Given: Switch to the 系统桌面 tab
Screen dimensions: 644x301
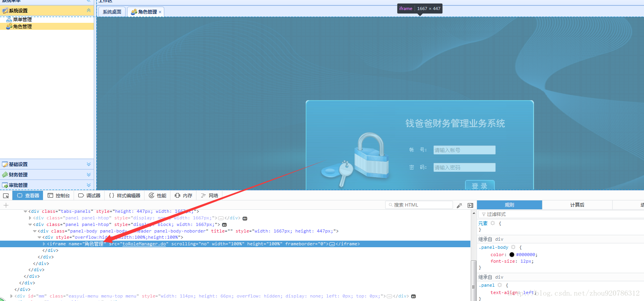Looking at the screenshot, I should click(x=112, y=12).
